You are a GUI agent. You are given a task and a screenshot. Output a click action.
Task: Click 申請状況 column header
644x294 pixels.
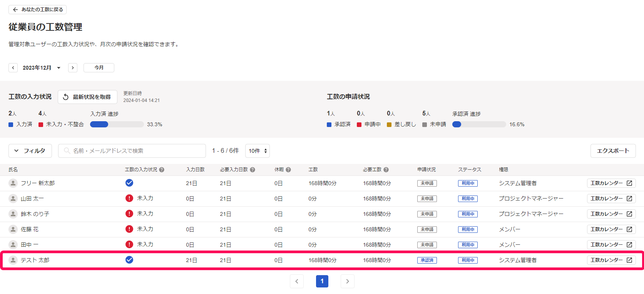[x=427, y=170]
